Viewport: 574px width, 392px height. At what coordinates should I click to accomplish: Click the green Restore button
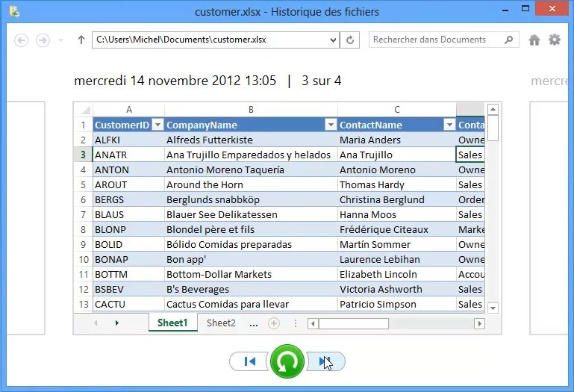pyautogui.click(x=287, y=361)
